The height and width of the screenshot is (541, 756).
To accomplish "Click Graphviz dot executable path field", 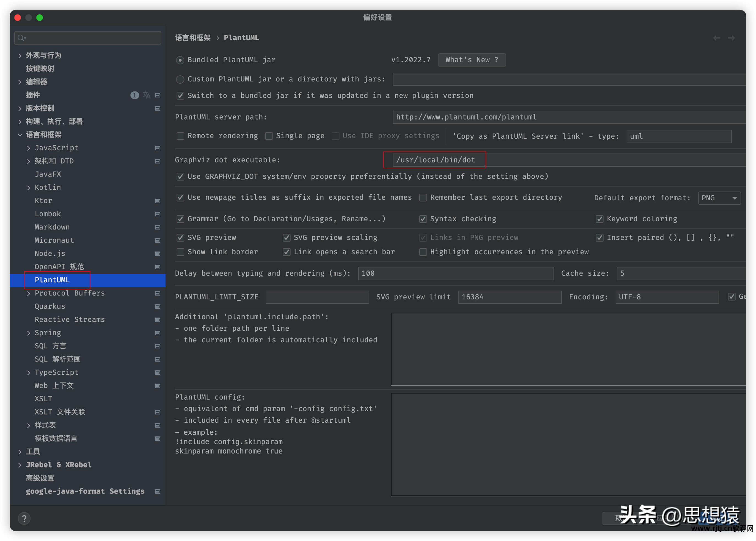I will coord(569,160).
